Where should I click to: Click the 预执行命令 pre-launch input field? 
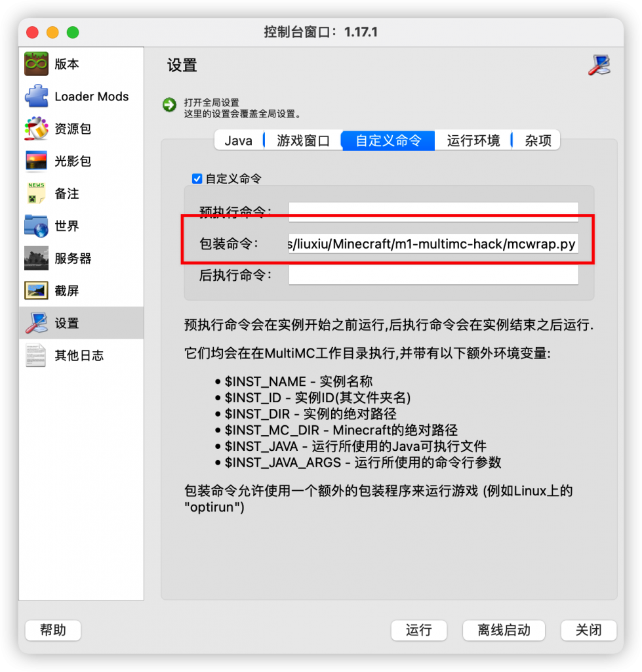point(433,212)
